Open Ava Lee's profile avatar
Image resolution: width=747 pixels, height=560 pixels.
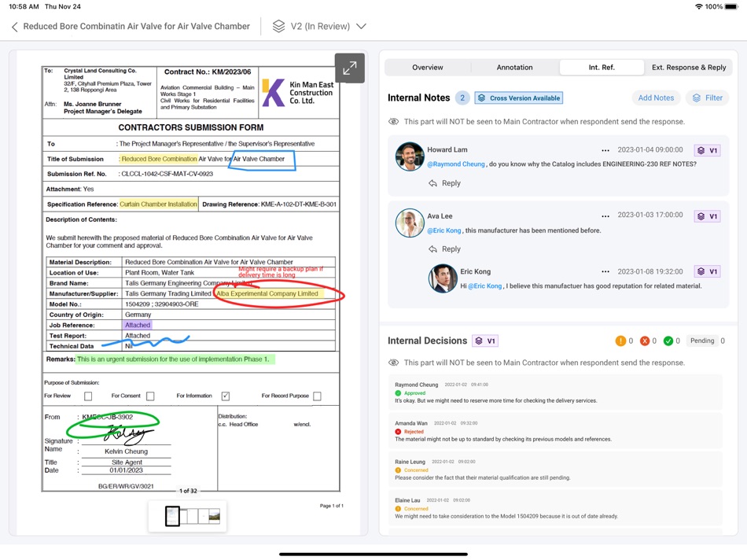pos(410,223)
